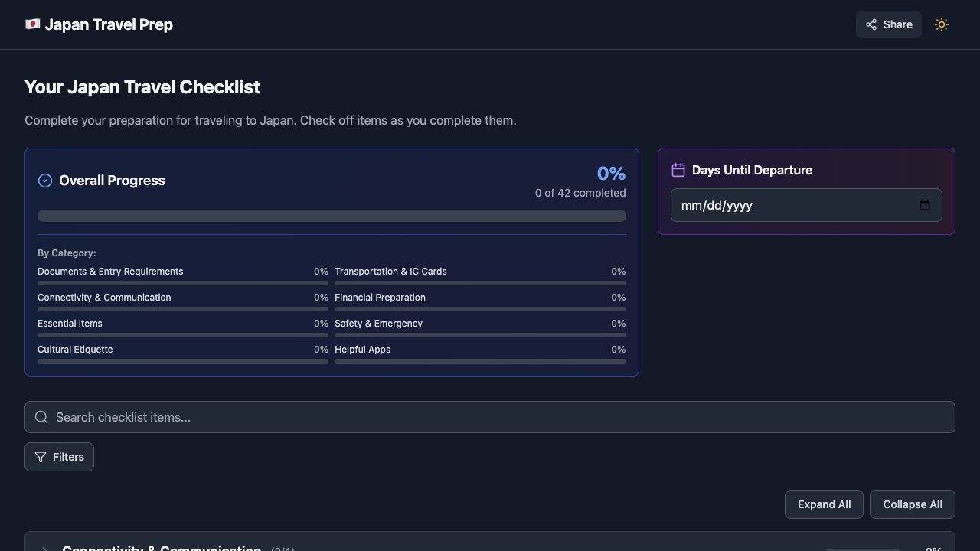Viewport: 980px width, 551px height.
Task: Select the Cultural Etiquette label
Action: pyautogui.click(x=75, y=350)
